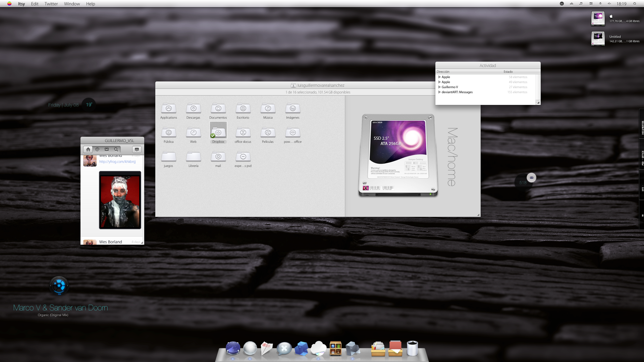Open the blue radar app in Dock

pos(233,349)
